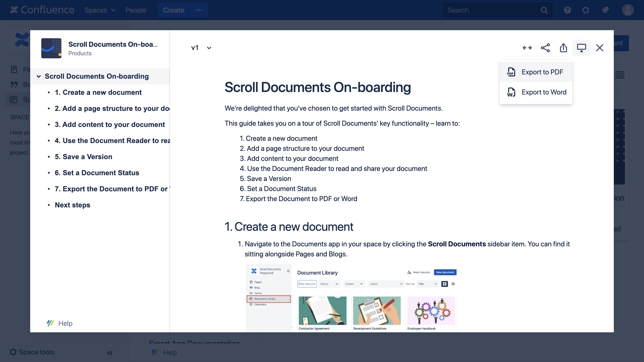Click the Word file icon in menu

(511, 92)
